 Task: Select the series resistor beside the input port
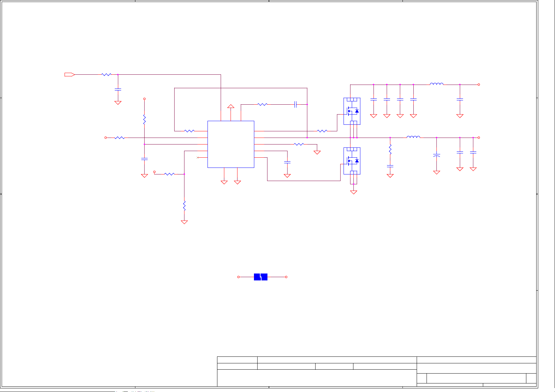point(106,75)
